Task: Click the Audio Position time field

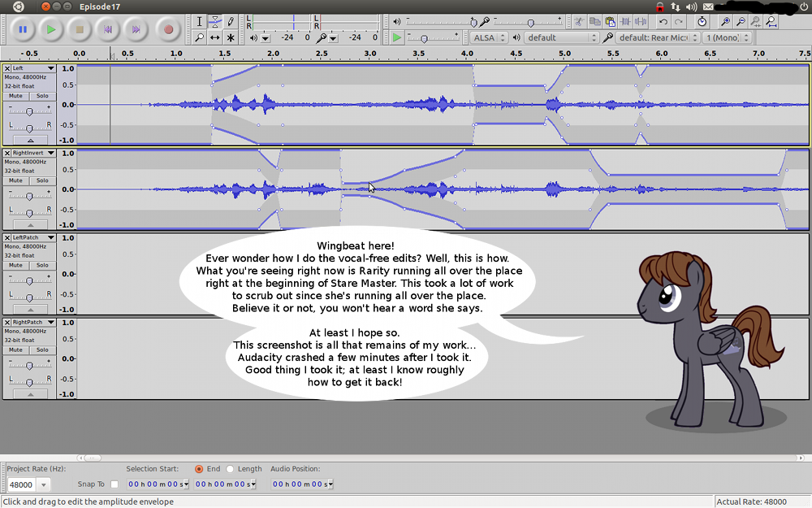Action: tap(302, 484)
